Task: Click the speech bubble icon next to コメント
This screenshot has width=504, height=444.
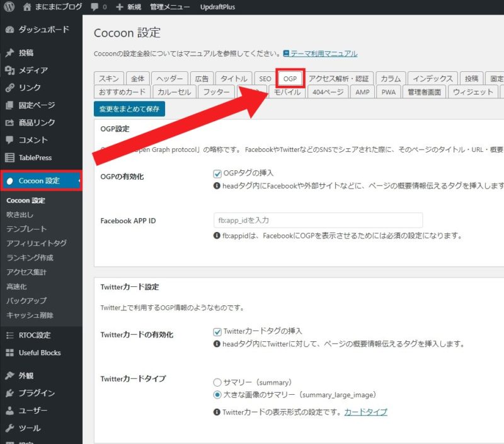Action: 9,140
